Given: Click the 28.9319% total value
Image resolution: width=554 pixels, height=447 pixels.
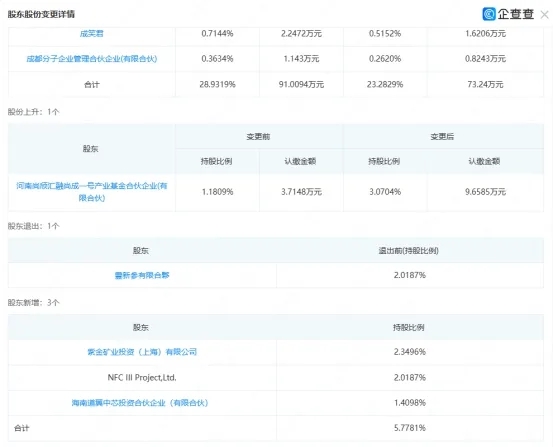Looking at the screenshot, I should pos(217,84).
